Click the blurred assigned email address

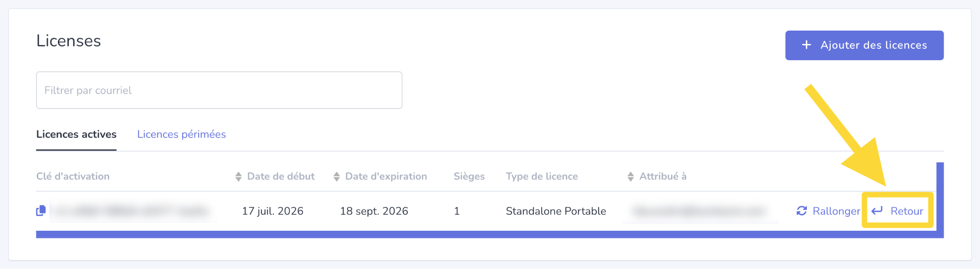(x=700, y=211)
